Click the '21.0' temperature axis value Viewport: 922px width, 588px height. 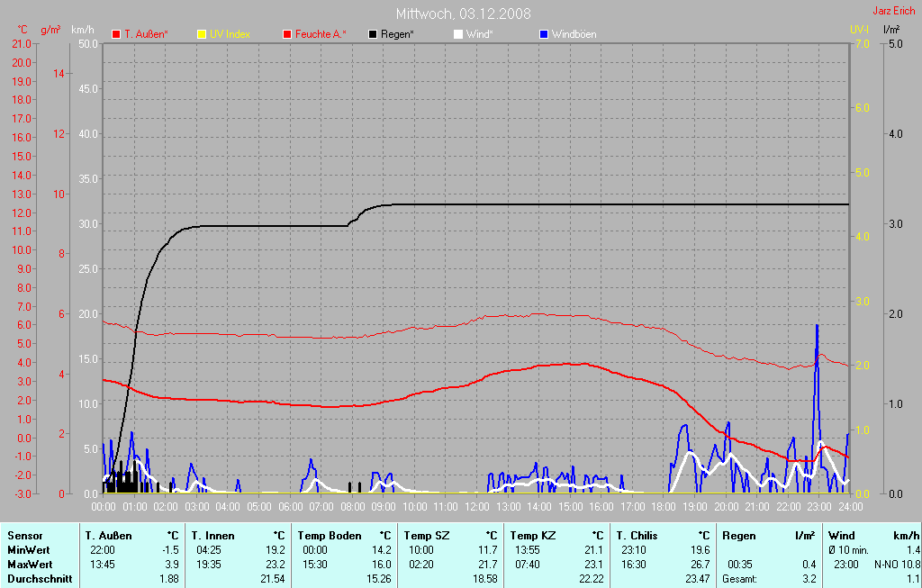click(x=22, y=44)
